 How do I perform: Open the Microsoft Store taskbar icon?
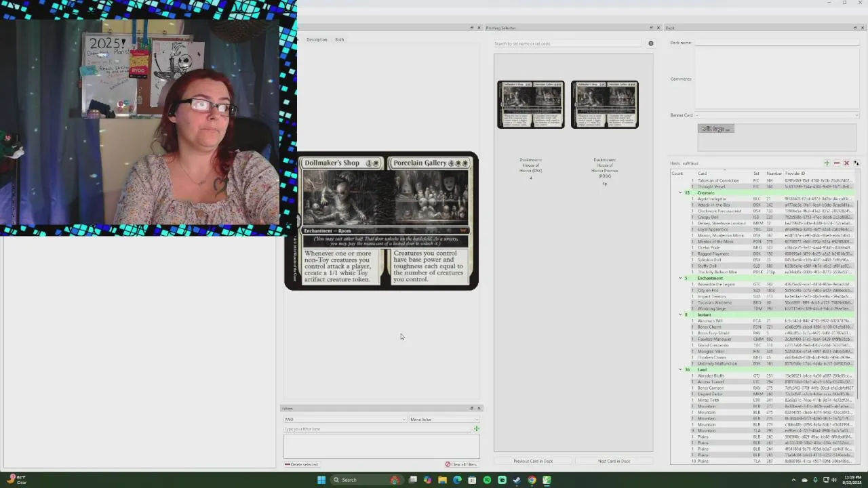[x=472, y=480]
